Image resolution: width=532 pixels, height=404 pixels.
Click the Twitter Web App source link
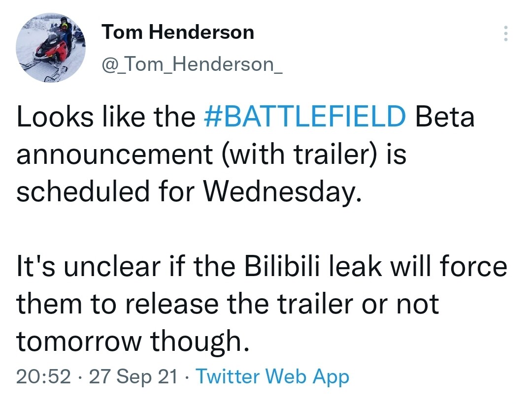[273, 377]
